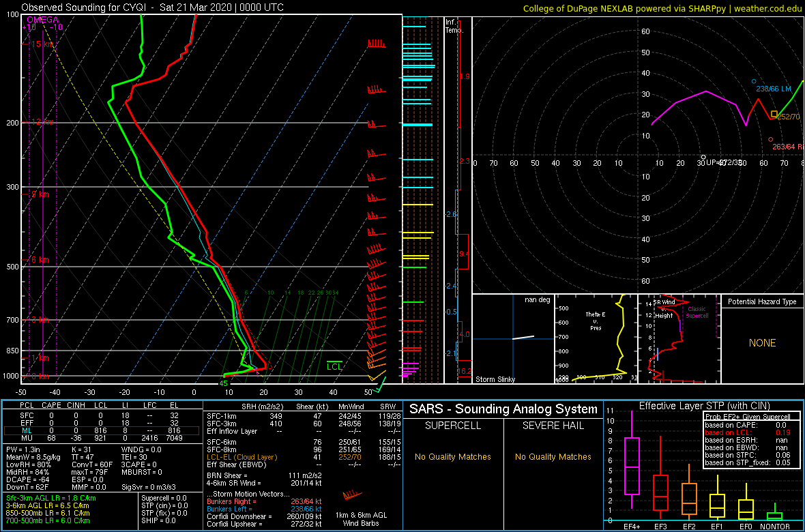This screenshot has width=805, height=532.
Task: Click No Quality Matches under SEVERE HAIL
Action: click(553, 456)
